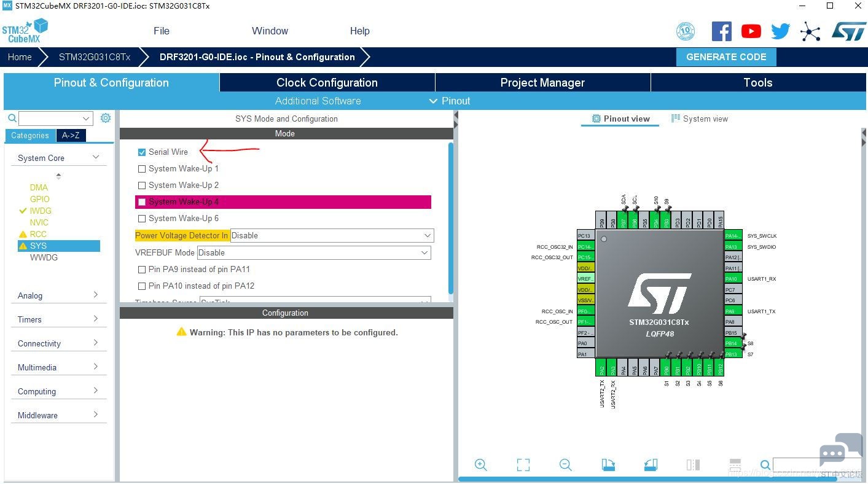The height and width of the screenshot is (484, 868).
Task: Open the ST YouTube channel icon
Action: tap(751, 31)
